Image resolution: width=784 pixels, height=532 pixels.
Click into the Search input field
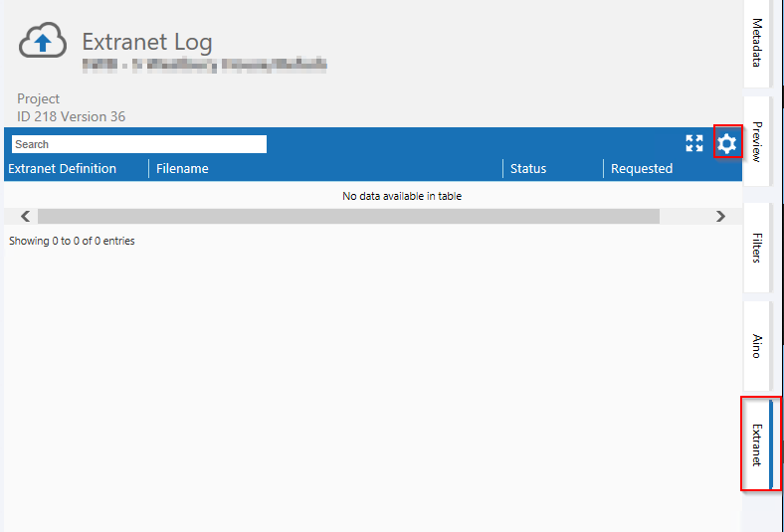[139, 144]
